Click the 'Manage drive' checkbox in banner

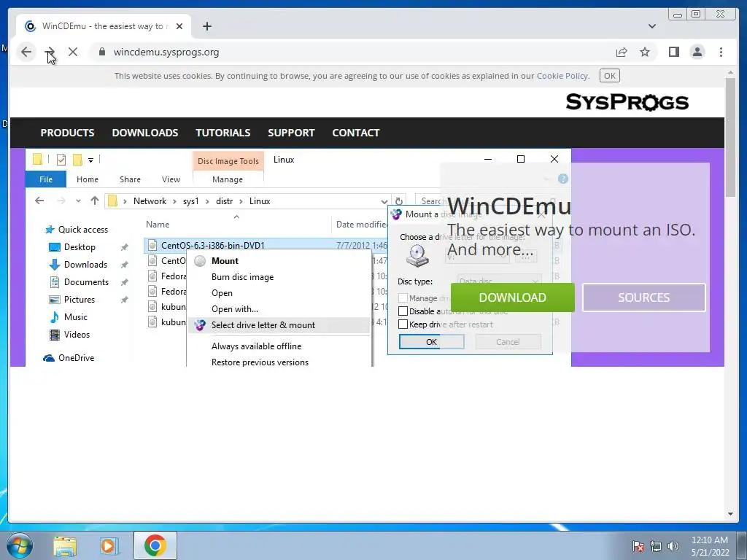point(403,297)
